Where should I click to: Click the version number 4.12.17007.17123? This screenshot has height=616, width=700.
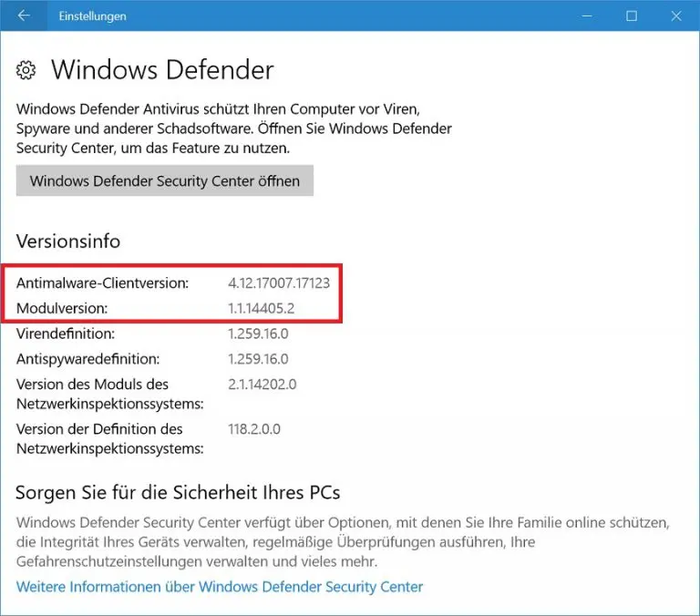pyautogui.click(x=278, y=283)
